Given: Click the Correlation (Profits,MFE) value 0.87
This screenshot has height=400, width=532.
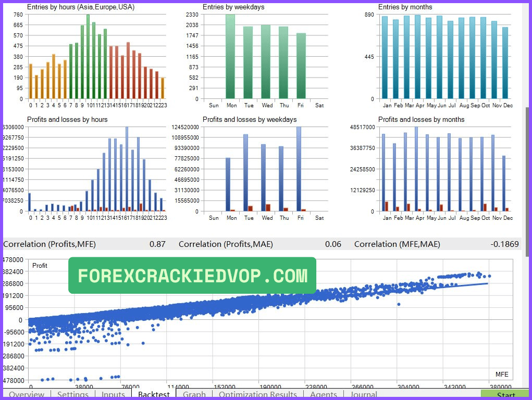Looking at the screenshot, I should click(x=157, y=244).
